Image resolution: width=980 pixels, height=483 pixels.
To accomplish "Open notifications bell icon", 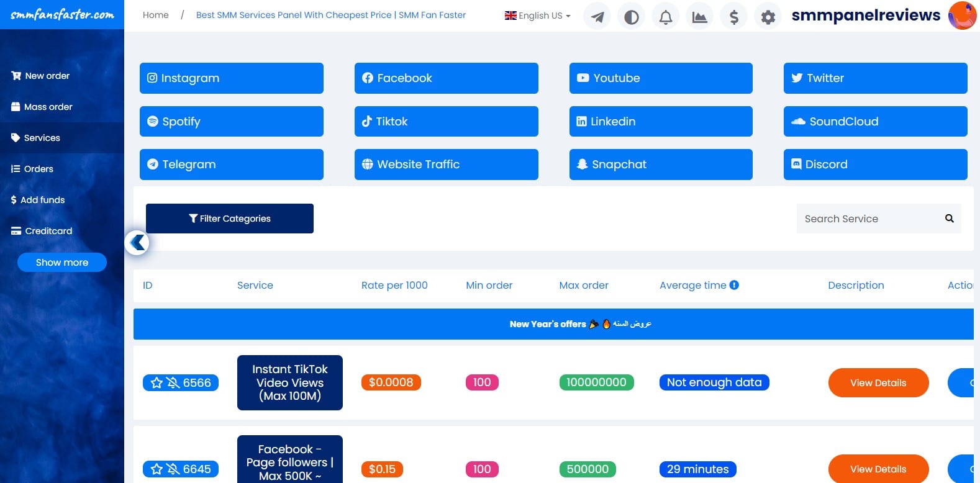I will (665, 17).
